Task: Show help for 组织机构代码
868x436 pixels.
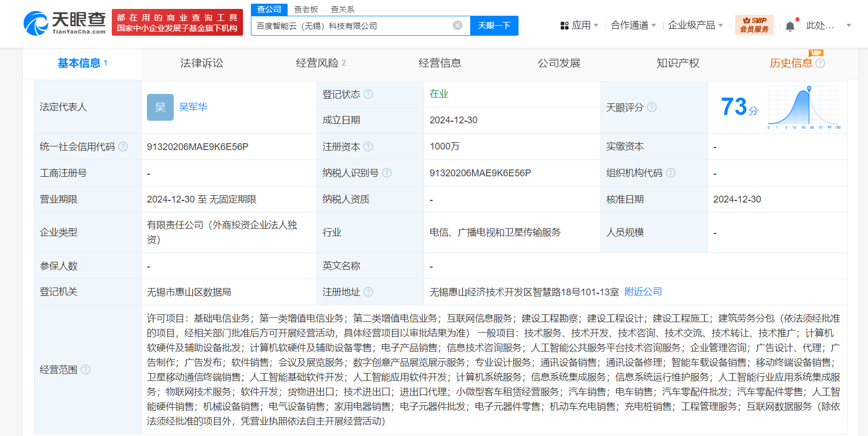Action: tap(671, 173)
